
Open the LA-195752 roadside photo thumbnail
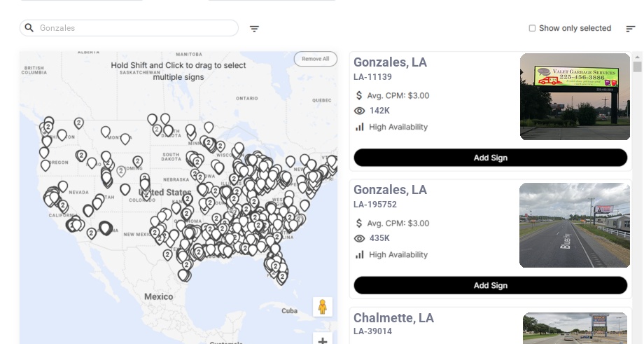coord(575,225)
